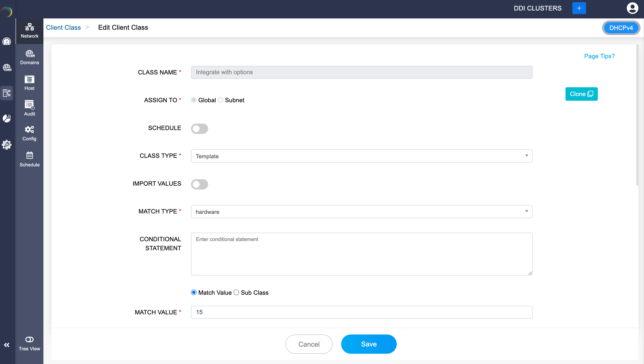The width and height of the screenshot is (644, 364).
Task: Navigate to Client Class breadcrumb
Action: (x=63, y=28)
